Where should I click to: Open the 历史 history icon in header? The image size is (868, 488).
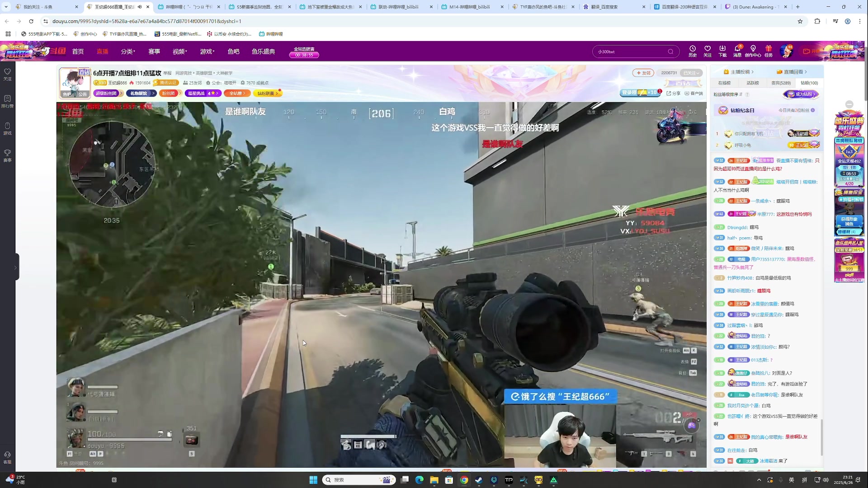(x=692, y=51)
